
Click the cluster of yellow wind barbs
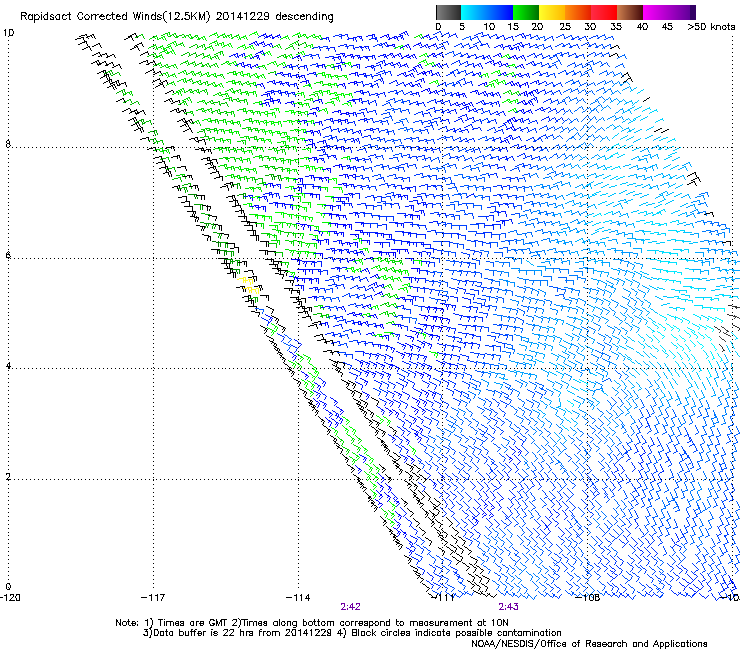coord(249,286)
